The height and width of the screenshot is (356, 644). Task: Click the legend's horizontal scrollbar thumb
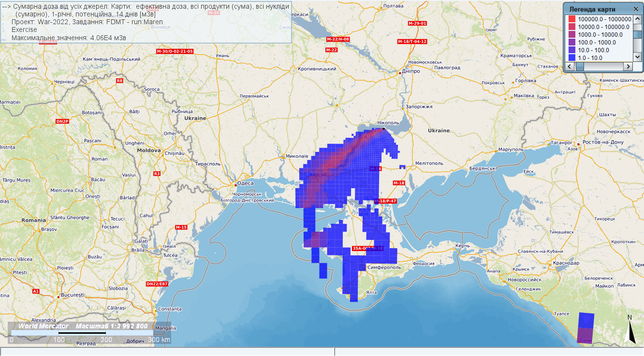tap(579, 66)
